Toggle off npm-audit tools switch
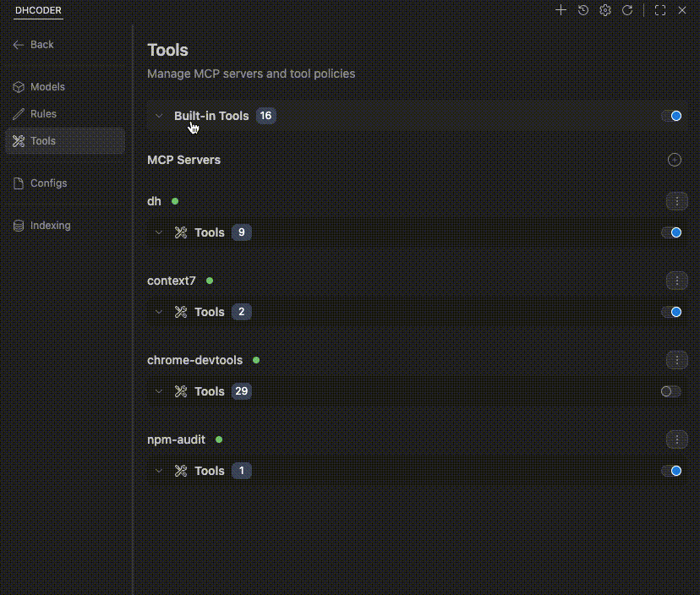Viewport: 700px width, 595px height. click(x=672, y=471)
